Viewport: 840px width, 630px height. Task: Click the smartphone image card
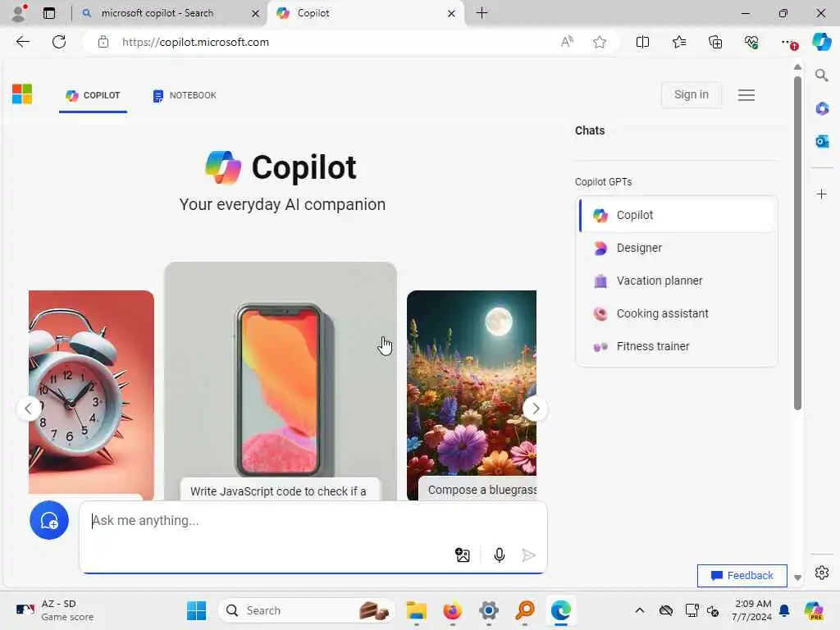281,381
